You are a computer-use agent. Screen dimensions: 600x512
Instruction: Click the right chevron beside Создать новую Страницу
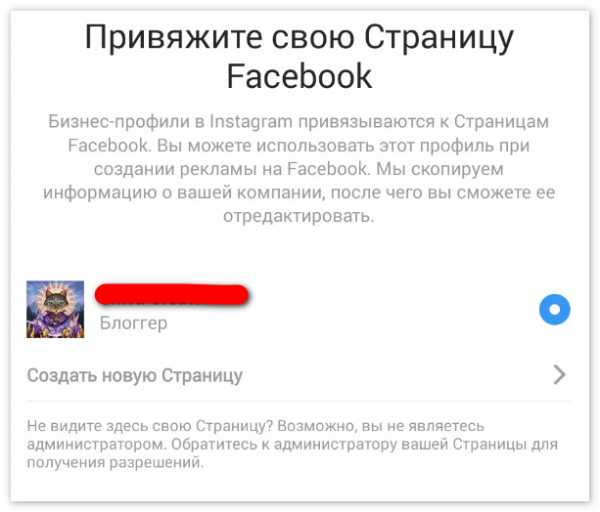click(559, 375)
